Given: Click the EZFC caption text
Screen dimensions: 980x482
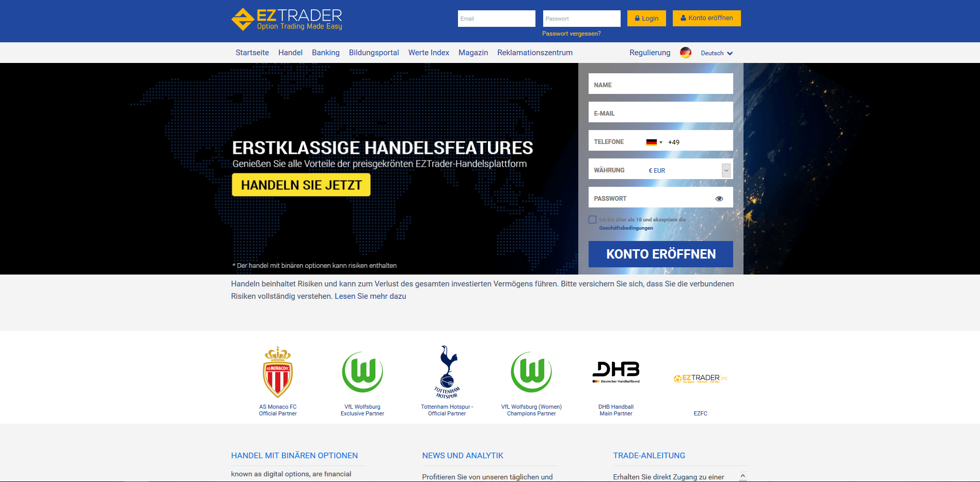Looking at the screenshot, I should click(x=701, y=413).
